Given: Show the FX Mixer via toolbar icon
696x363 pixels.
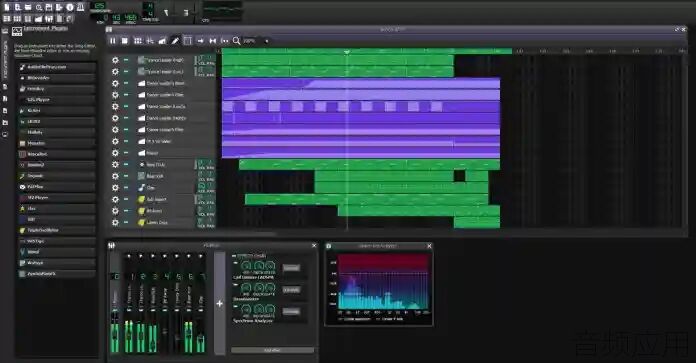Looking at the screenshot, I should (x=49, y=19).
